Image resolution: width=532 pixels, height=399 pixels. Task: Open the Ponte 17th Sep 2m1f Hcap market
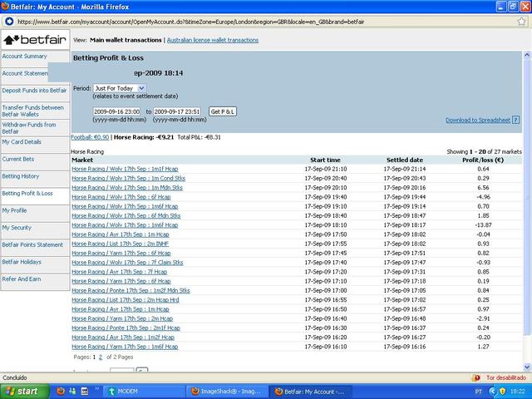[x=126, y=328]
